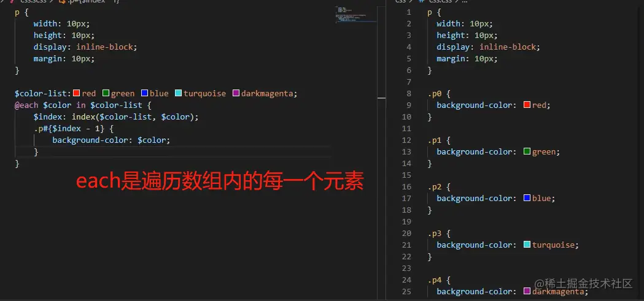Open the green swatch in the $color-list line

106,93
